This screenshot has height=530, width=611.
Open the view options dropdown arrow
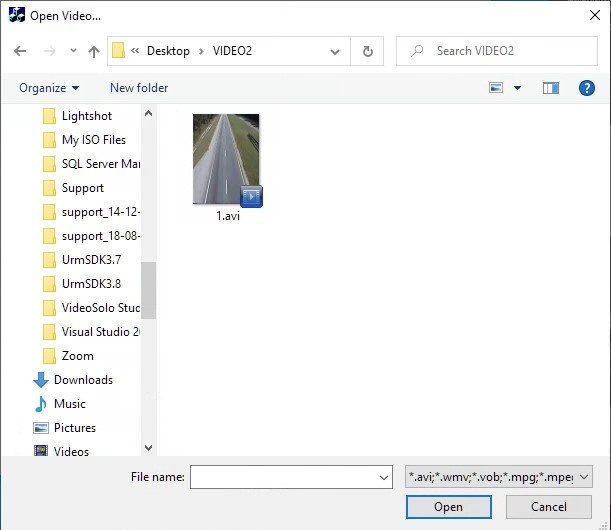517,88
